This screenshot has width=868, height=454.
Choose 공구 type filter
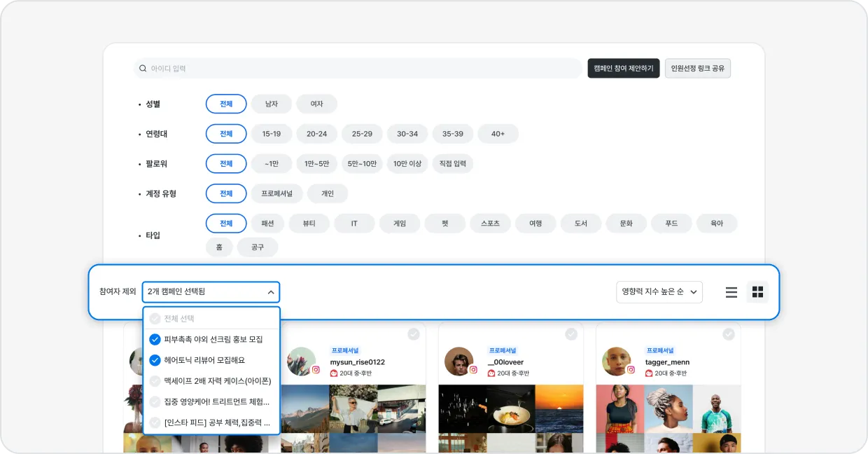point(258,247)
